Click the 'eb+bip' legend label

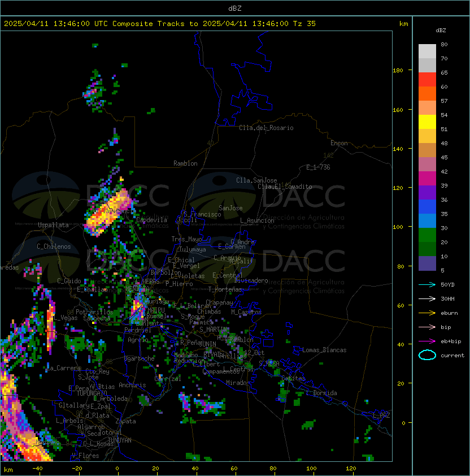tap(451, 341)
